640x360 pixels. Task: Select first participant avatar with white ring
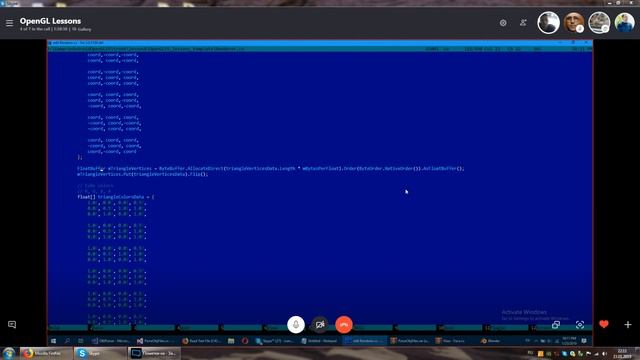pos(549,22)
